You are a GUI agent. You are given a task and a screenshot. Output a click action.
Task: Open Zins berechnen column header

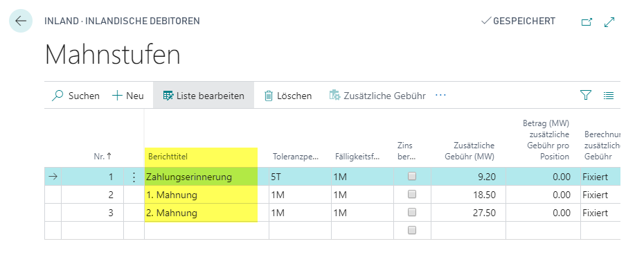(406, 151)
